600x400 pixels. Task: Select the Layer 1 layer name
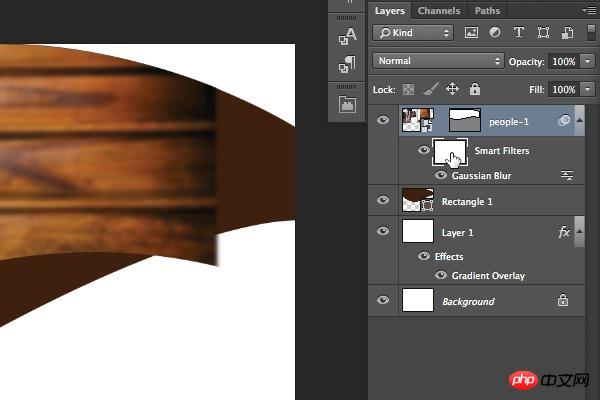tap(457, 233)
